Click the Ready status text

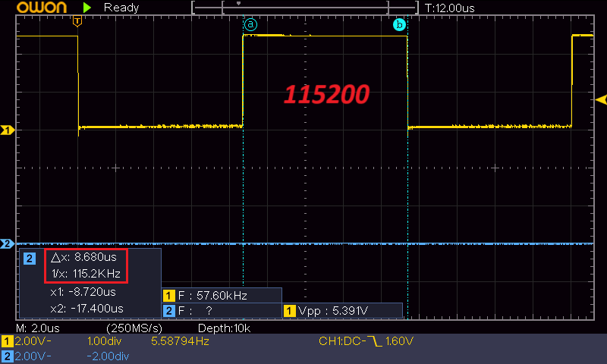(x=121, y=8)
